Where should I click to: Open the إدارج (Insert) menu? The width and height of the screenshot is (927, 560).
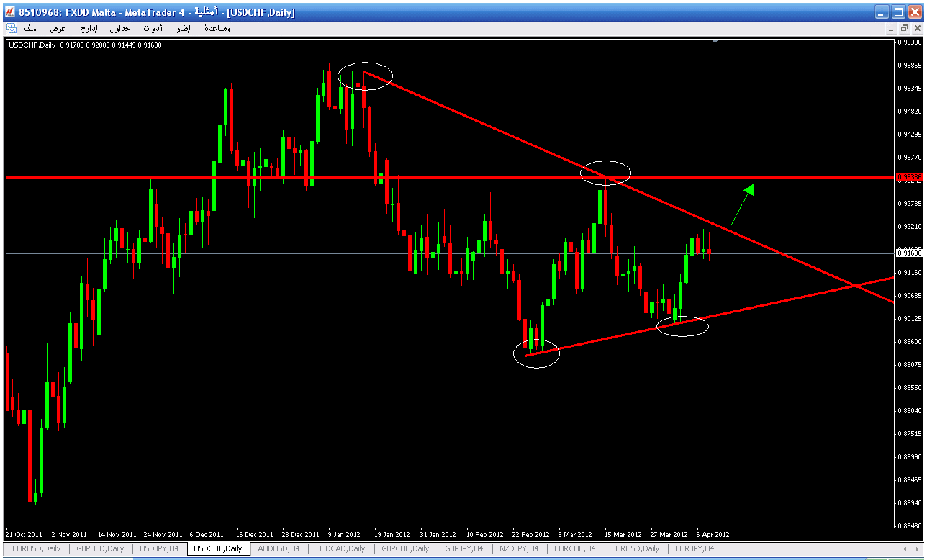(89, 28)
